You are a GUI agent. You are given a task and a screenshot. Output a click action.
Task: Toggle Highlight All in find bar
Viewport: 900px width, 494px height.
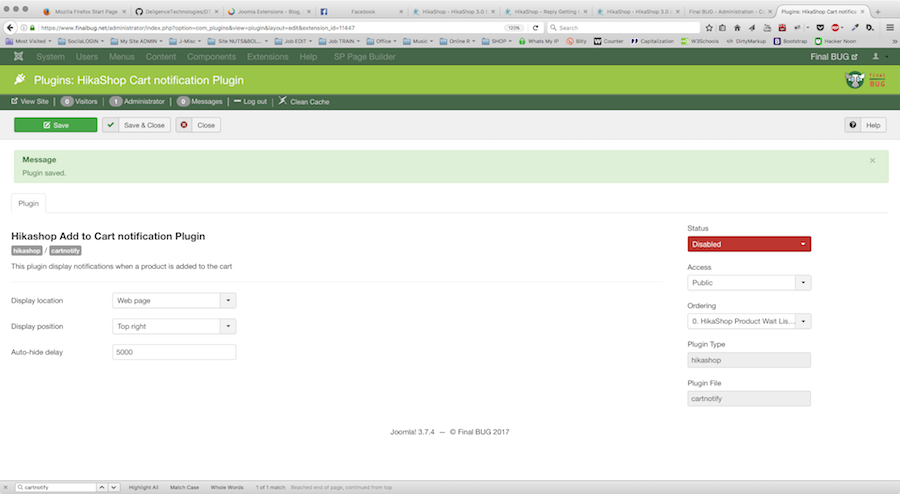tap(143, 487)
